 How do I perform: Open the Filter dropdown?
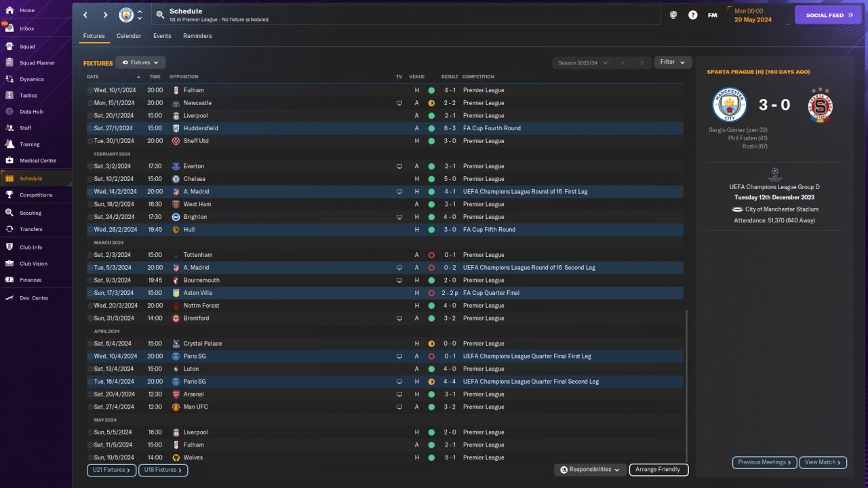coord(673,62)
